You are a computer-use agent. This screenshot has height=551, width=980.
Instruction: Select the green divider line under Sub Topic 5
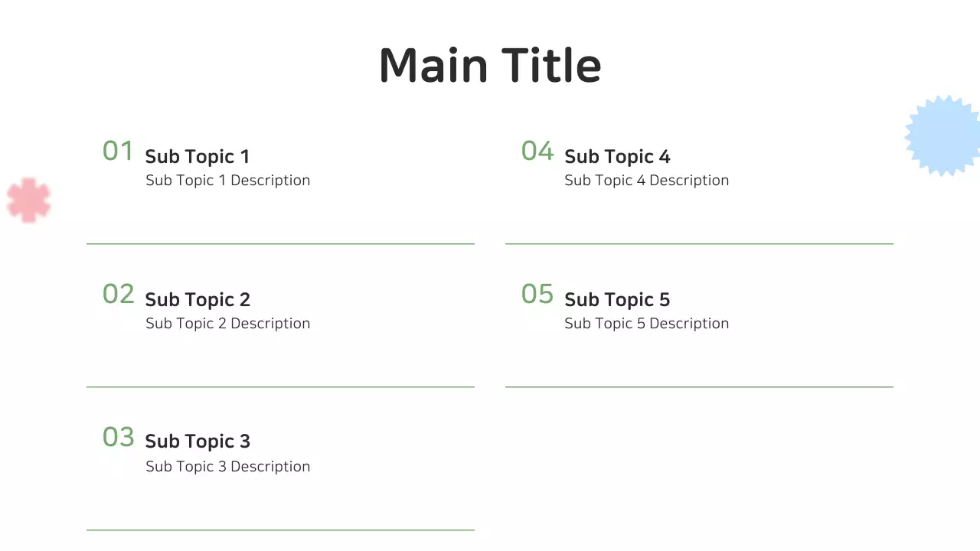click(x=699, y=387)
